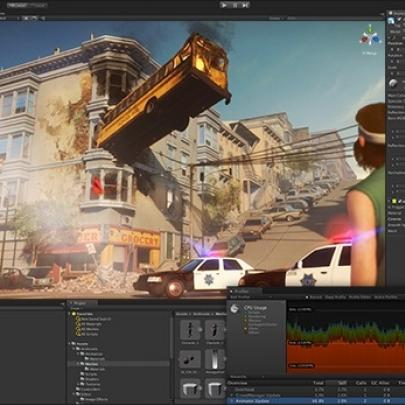
Task: Sort by the Overview column header
Action: (237, 383)
